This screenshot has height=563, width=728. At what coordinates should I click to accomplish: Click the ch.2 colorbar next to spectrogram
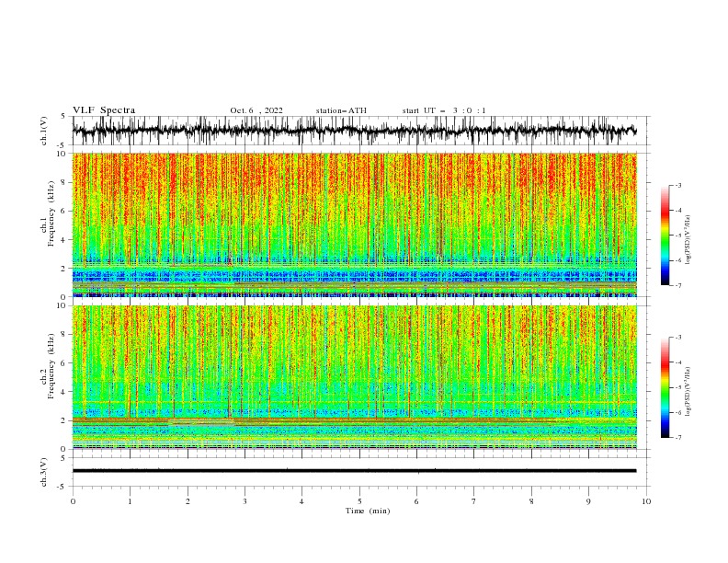(665, 387)
